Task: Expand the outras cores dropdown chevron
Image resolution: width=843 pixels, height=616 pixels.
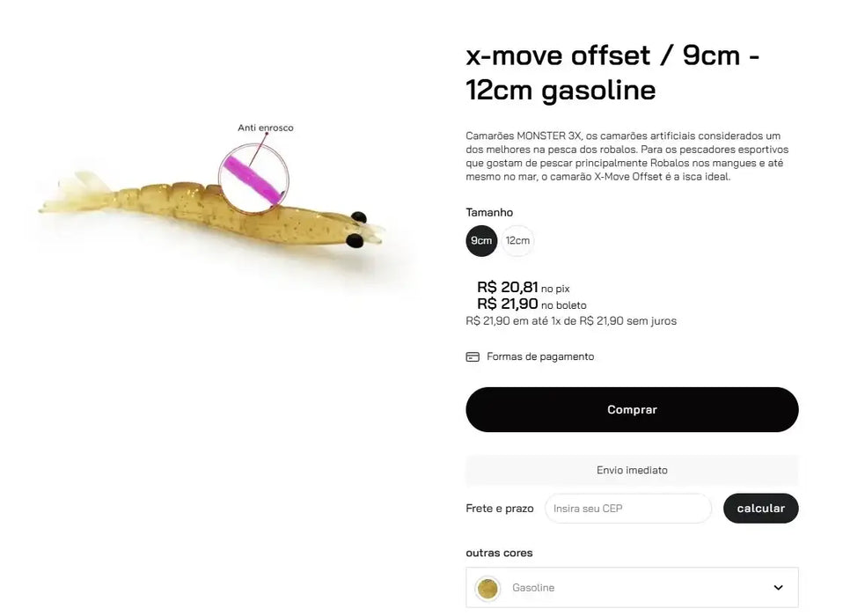Action: pos(778,588)
